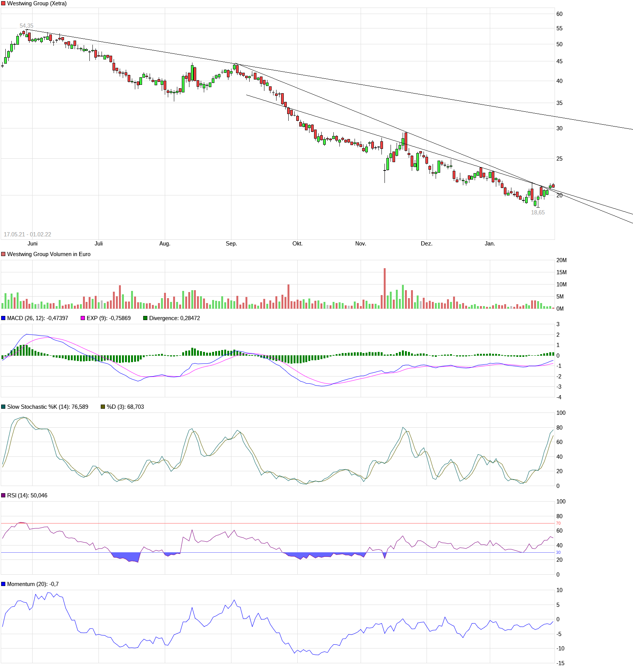Click the 'Momentum (20): -0,7' label
Image resolution: width=633 pixels, height=672 pixels.
point(33,584)
